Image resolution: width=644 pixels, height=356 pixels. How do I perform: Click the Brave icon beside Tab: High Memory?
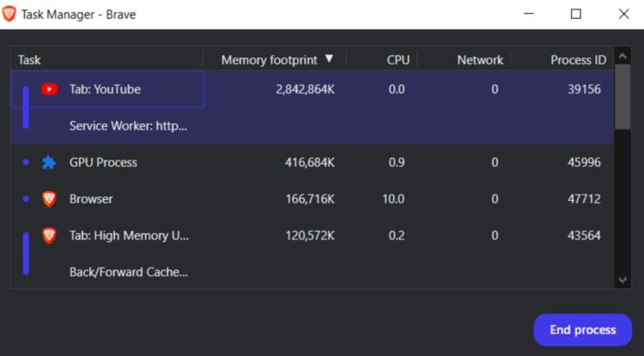pos(49,235)
